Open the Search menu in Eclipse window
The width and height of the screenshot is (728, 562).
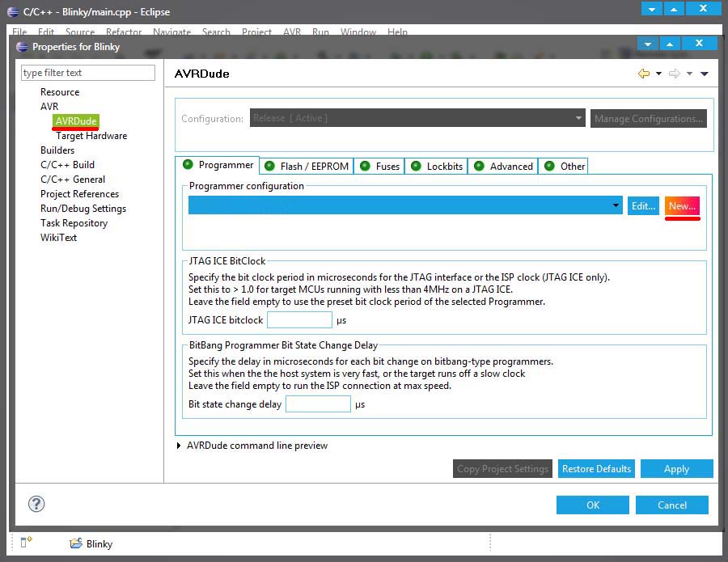click(x=216, y=32)
